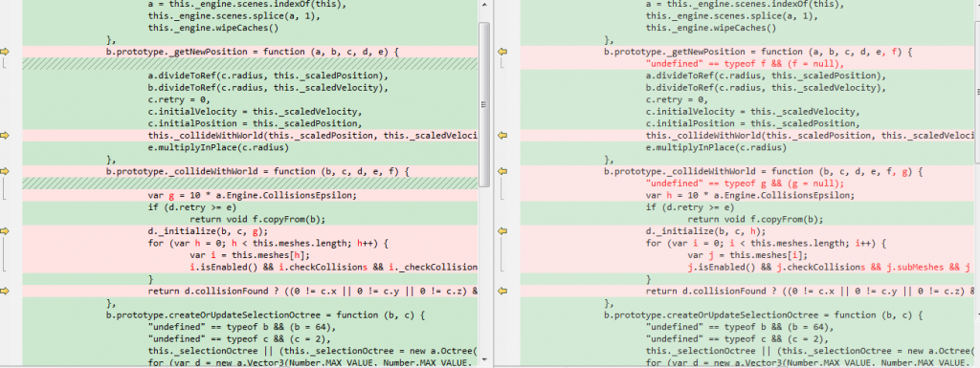The height and width of the screenshot is (368, 980).
Task: Click left arrow beside return d.collisionFound line
Action: pyautogui.click(x=6, y=292)
